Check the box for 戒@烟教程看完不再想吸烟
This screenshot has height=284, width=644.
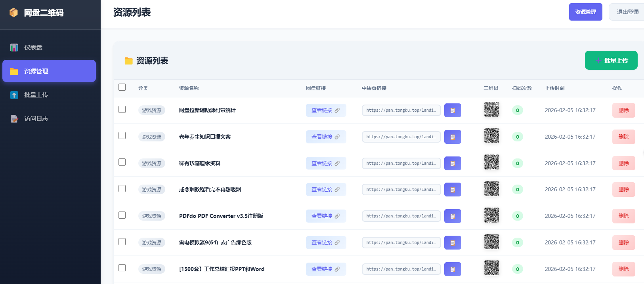(x=122, y=189)
